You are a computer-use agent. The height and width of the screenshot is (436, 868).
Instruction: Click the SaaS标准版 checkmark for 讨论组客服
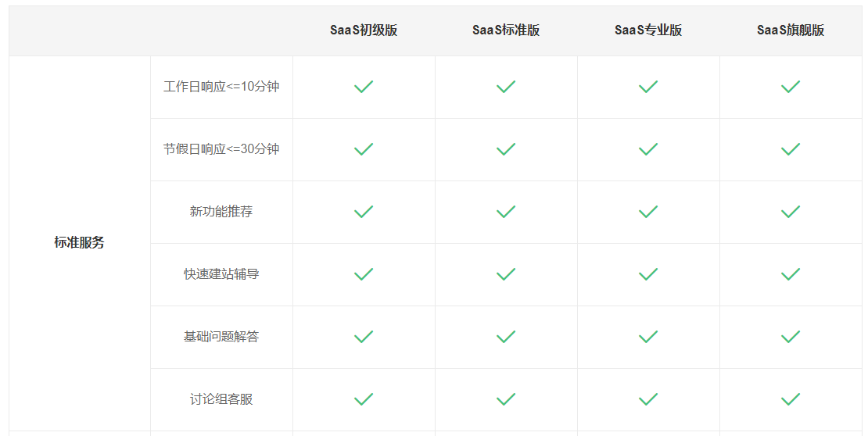pos(506,399)
